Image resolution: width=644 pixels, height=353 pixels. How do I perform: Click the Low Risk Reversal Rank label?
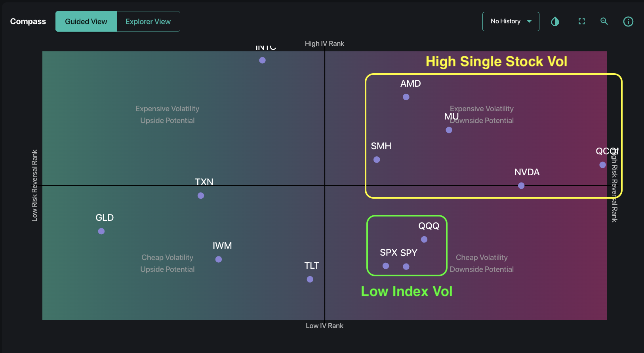coord(34,185)
